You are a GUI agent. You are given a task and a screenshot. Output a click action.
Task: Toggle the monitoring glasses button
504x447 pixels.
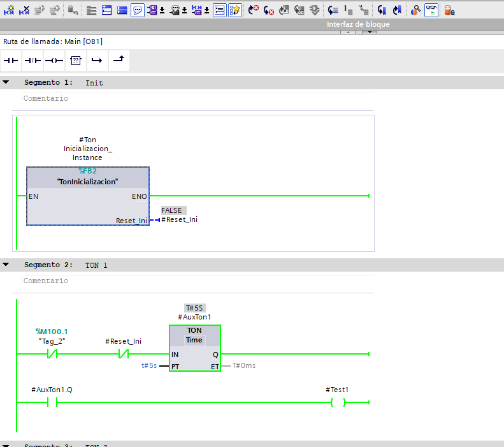[431, 10]
